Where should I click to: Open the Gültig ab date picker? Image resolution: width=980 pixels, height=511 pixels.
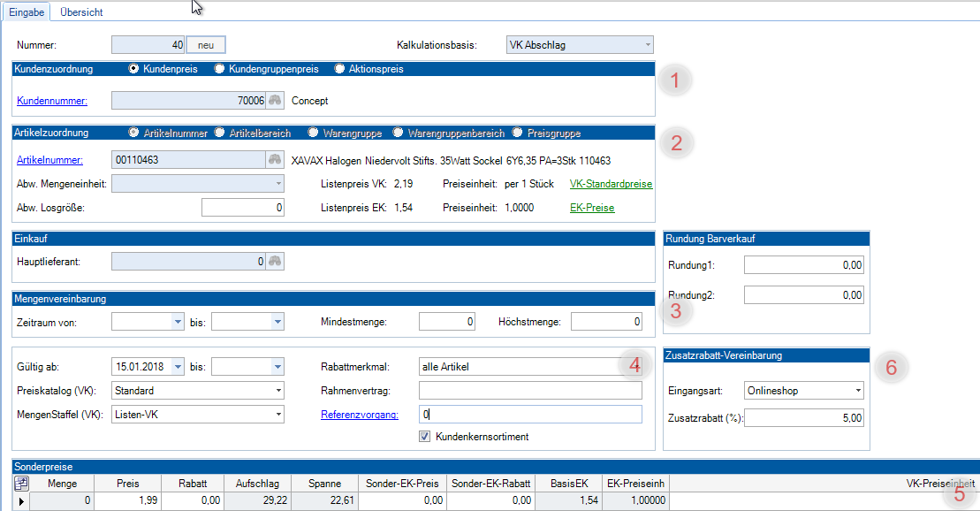(x=178, y=366)
